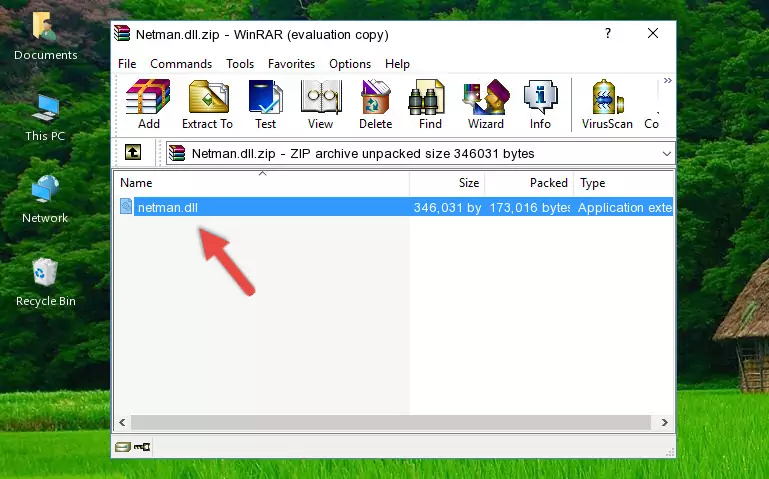This screenshot has width=769, height=479.
Task: Sort by Type column header
Action: click(624, 183)
